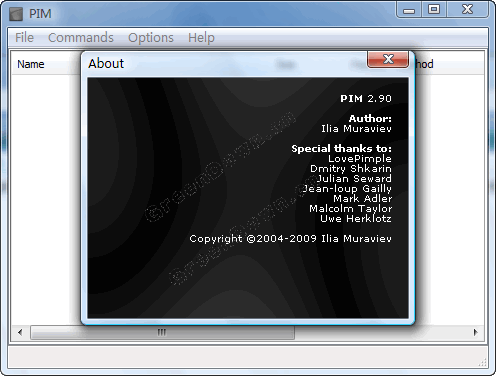Click the 'Ilia Muraviev' author name under Author

(356, 129)
